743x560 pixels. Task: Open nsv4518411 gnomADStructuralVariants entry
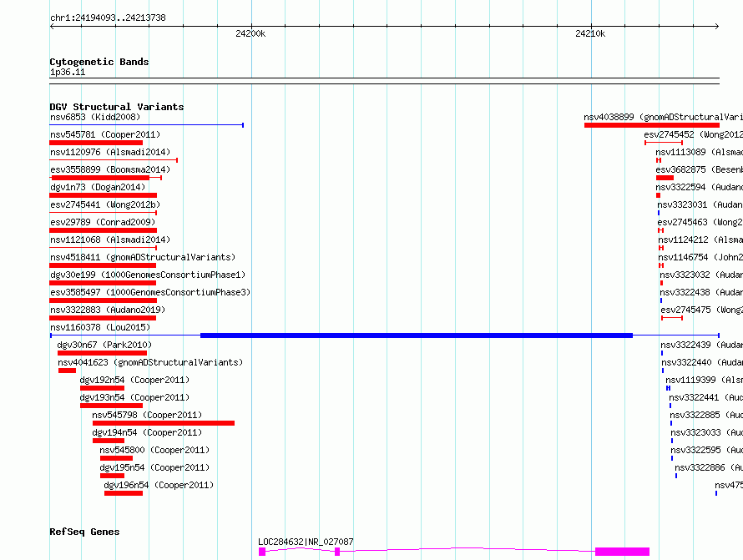pyautogui.click(x=143, y=257)
